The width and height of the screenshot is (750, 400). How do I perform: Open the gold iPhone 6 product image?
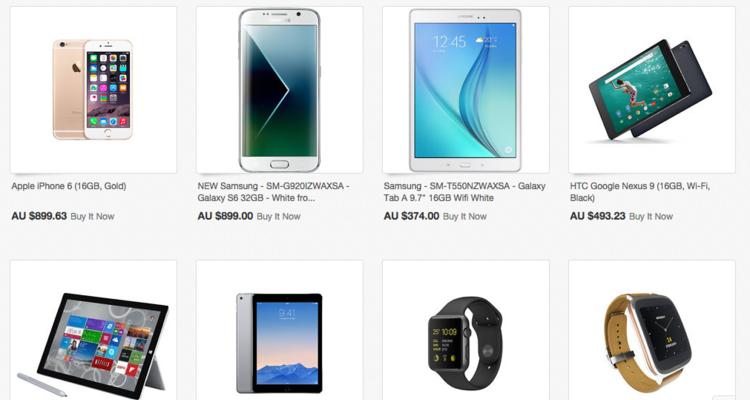(93, 90)
